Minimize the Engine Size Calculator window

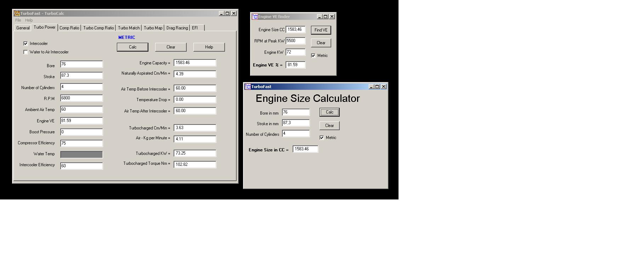[x=371, y=87]
